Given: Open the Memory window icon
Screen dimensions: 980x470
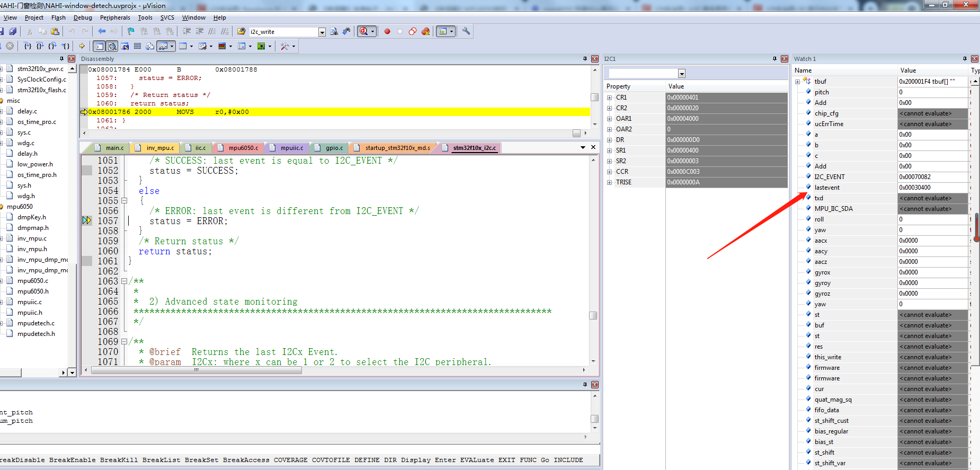Looking at the screenshot, I should click(x=183, y=46).
